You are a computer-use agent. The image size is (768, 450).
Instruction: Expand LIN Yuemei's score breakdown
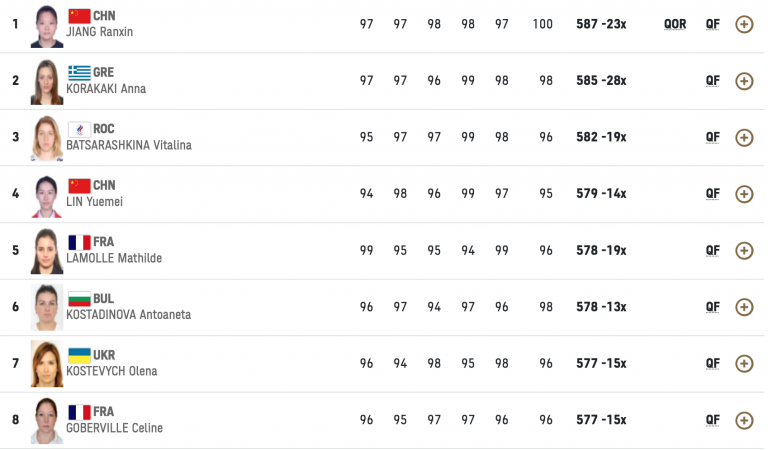click(744, 194)
